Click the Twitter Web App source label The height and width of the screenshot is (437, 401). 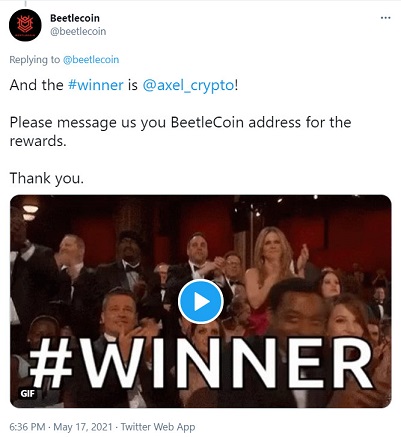(x=158, y=427)
